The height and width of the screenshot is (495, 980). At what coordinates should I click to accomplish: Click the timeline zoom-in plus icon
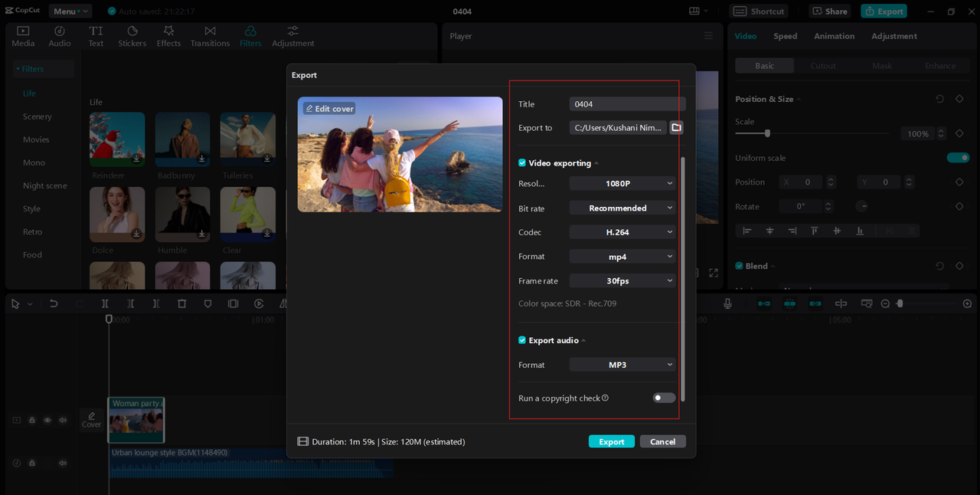pyautogui.click(x=968, y=304)
